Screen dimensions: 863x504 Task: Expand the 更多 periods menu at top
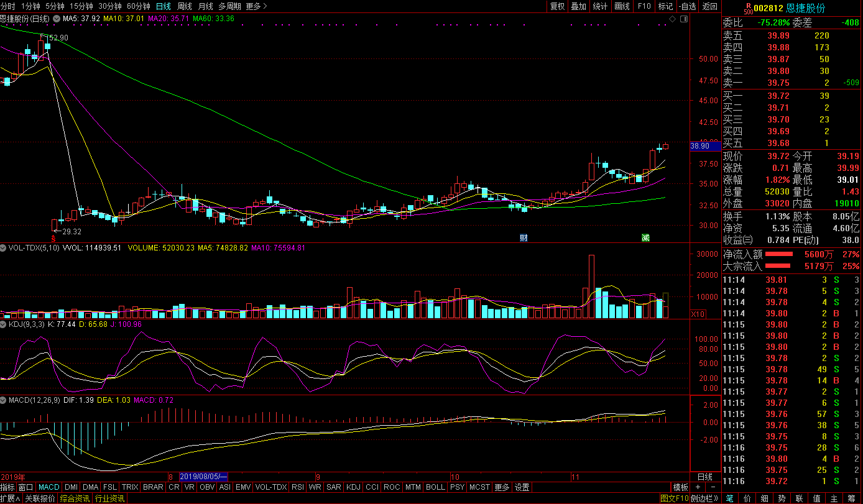click(x=256, y=6)
